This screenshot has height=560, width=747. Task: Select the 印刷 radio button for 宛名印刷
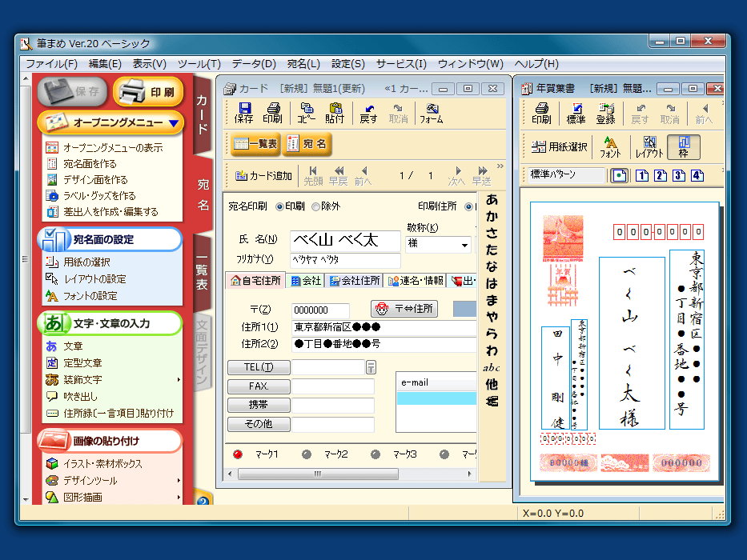(279, 206)
